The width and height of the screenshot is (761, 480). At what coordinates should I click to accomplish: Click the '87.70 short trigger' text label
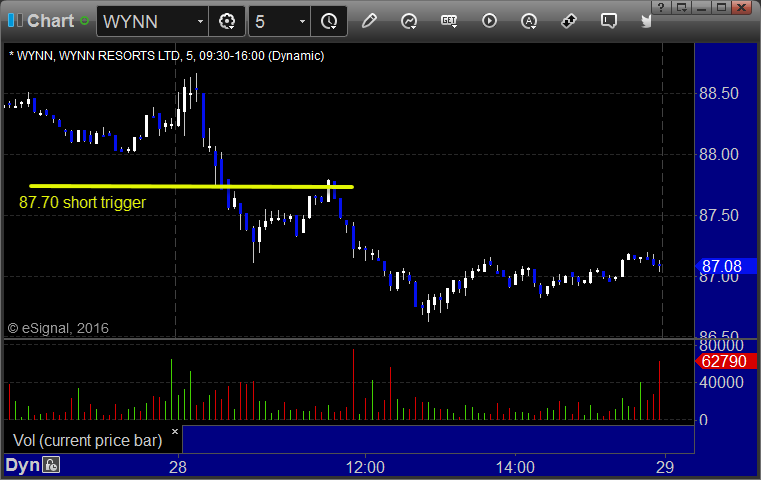(83, 202)
